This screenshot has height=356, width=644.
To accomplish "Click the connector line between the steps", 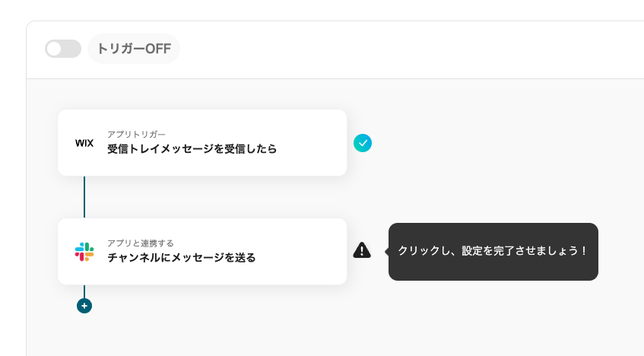I will pyautogui.click(x=84, y=197).
